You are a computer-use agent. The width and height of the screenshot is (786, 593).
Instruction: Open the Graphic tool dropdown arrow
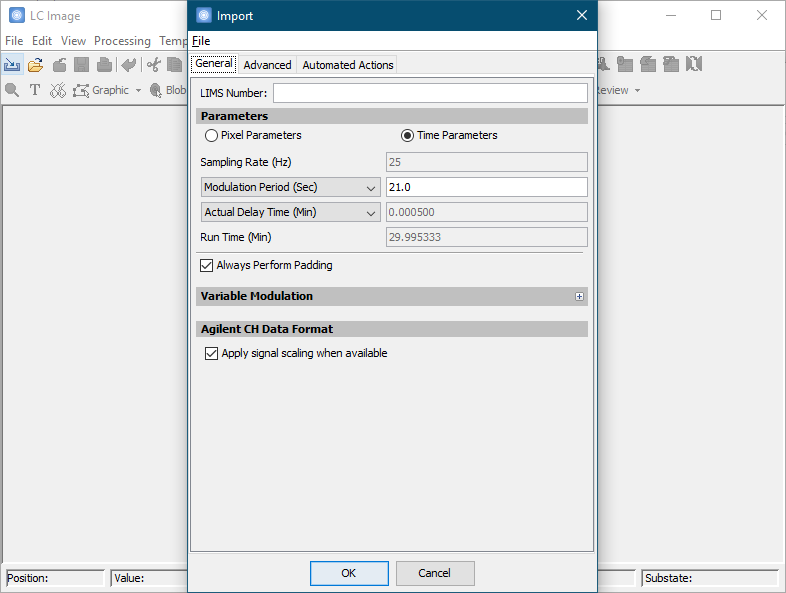138,91
